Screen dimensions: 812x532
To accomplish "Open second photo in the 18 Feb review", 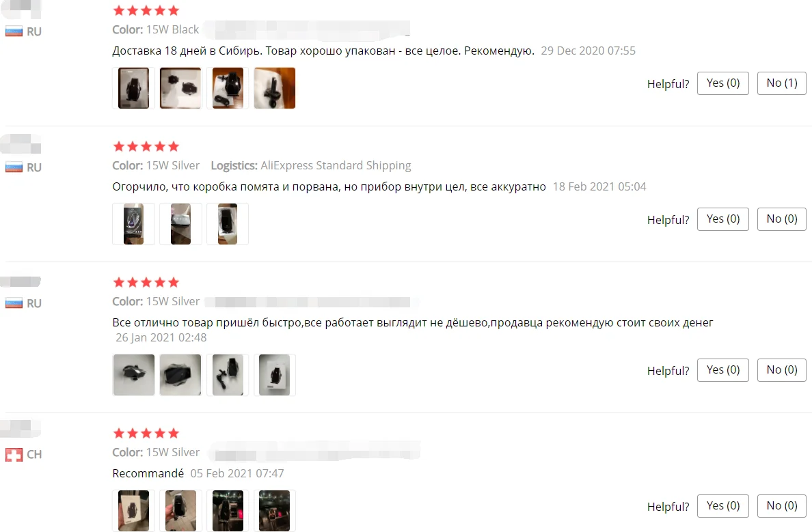I will click(x=180, y=223).
